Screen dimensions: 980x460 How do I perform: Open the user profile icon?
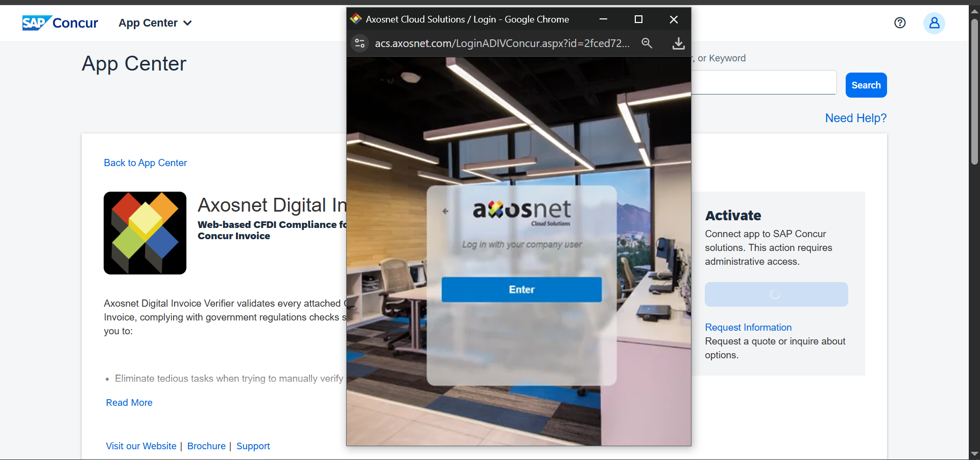click(x=934, y=23)
